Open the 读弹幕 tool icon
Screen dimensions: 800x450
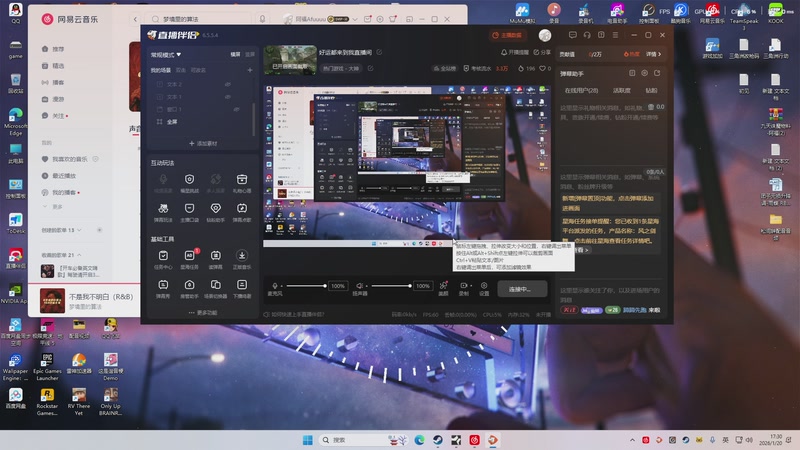[216, 259]
